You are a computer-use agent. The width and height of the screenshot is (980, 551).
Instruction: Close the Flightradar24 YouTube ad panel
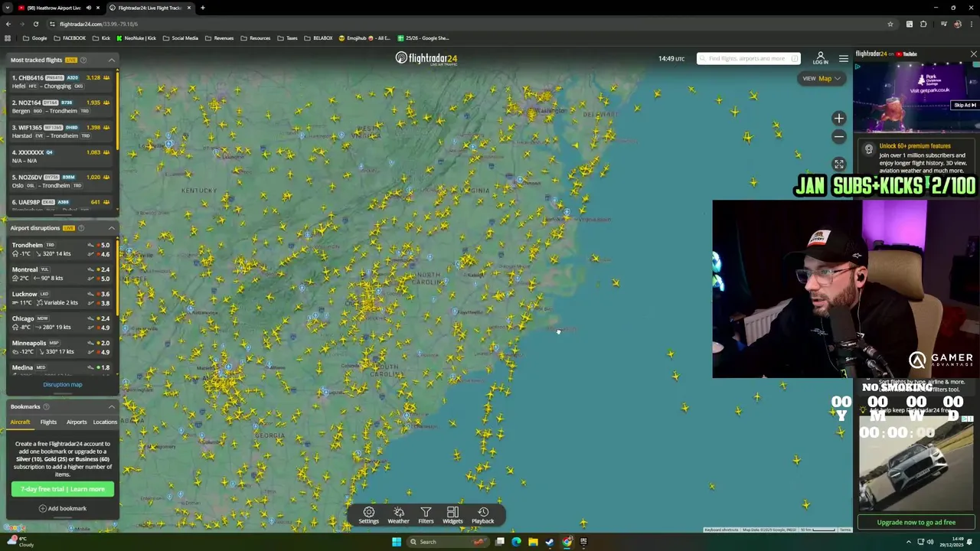[973, 54]
